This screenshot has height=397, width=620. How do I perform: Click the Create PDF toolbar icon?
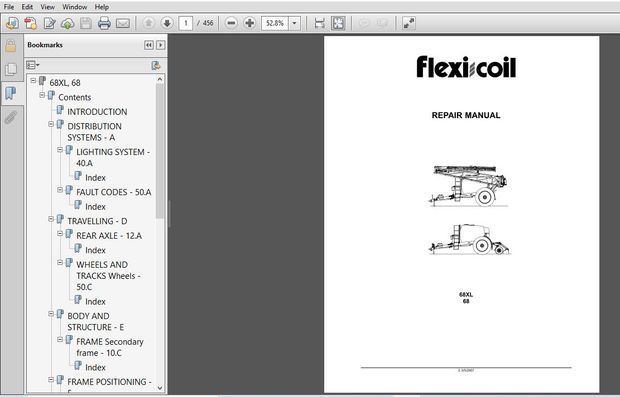click(x=31, y=23)
